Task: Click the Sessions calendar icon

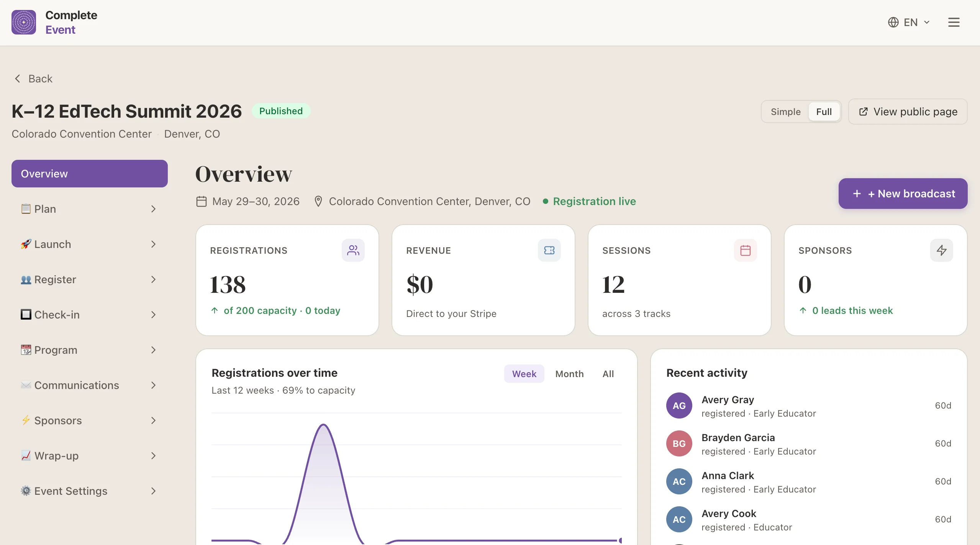Action: tap(745, 250)
